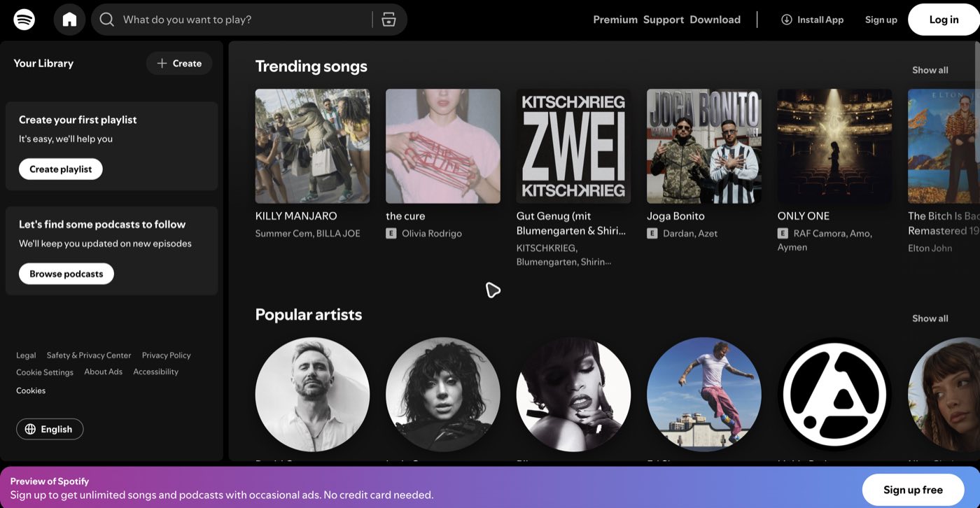Click the ONLY ONE song title
The width and height of the screenshot is (980, 508).
coord(804,216)
